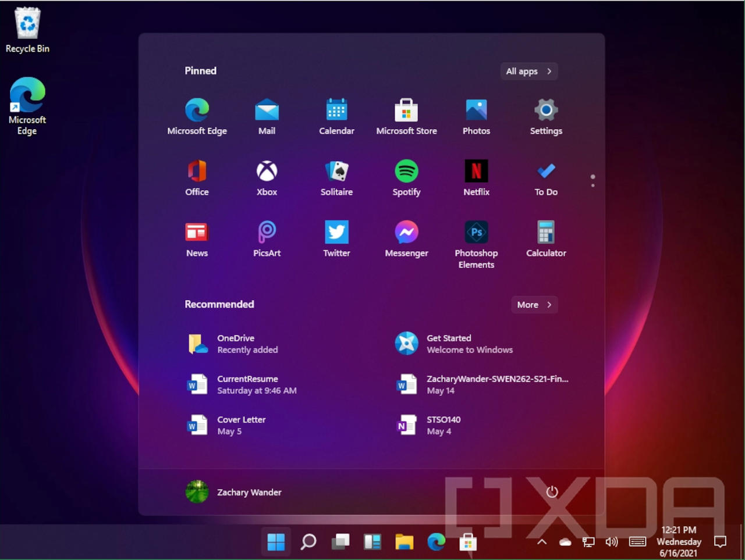745x560 pixels.
Task: Open the Cover Letter document
Action: click(x=226, y=425)
